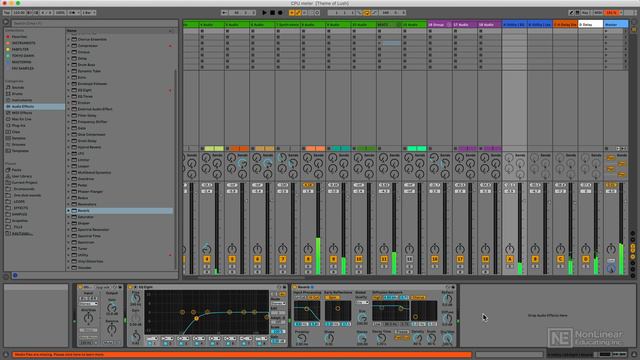
Task: Expand the Tuner device presets
Action: pyautogui.click(x=69, y=249)
